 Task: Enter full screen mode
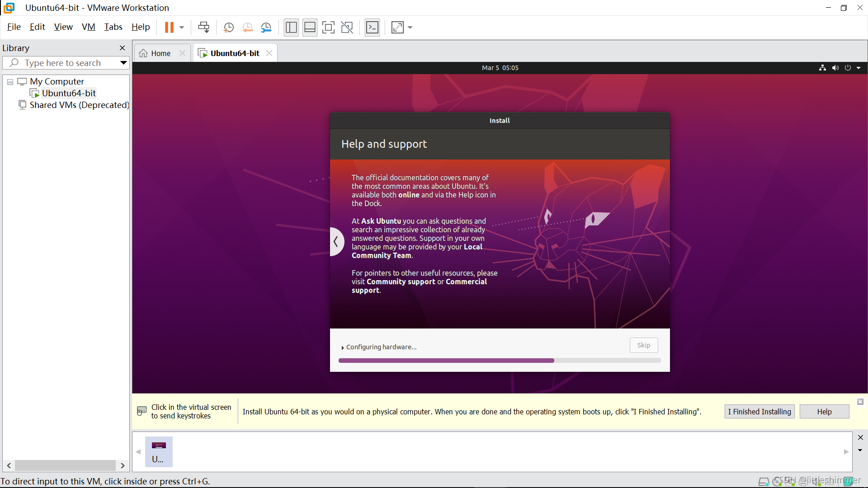pyautogui.click(x=328, y=28)
